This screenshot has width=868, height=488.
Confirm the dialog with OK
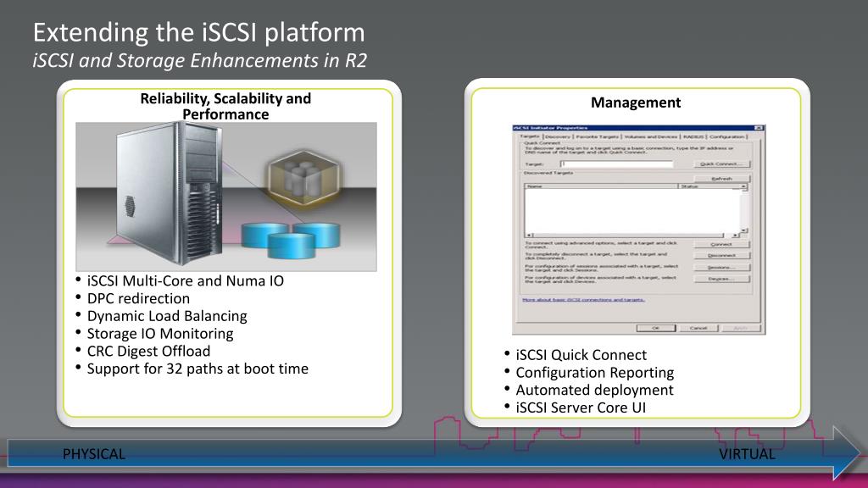[655, 328]
